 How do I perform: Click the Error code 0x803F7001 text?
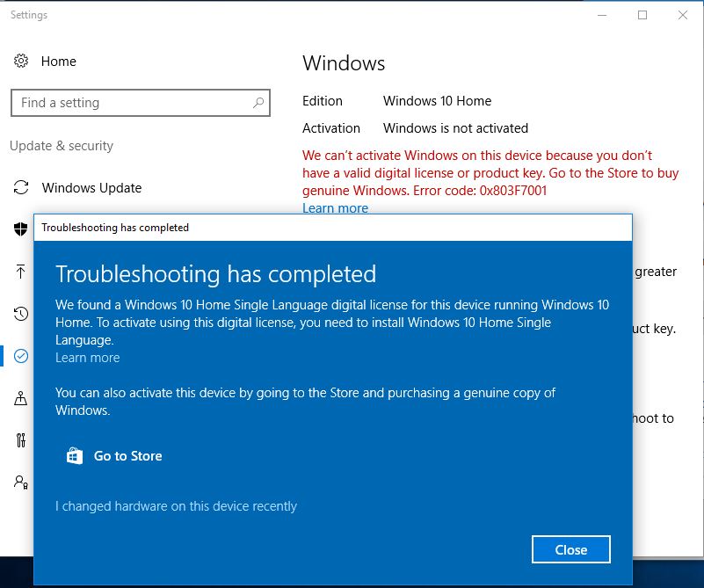coord(480,191)
